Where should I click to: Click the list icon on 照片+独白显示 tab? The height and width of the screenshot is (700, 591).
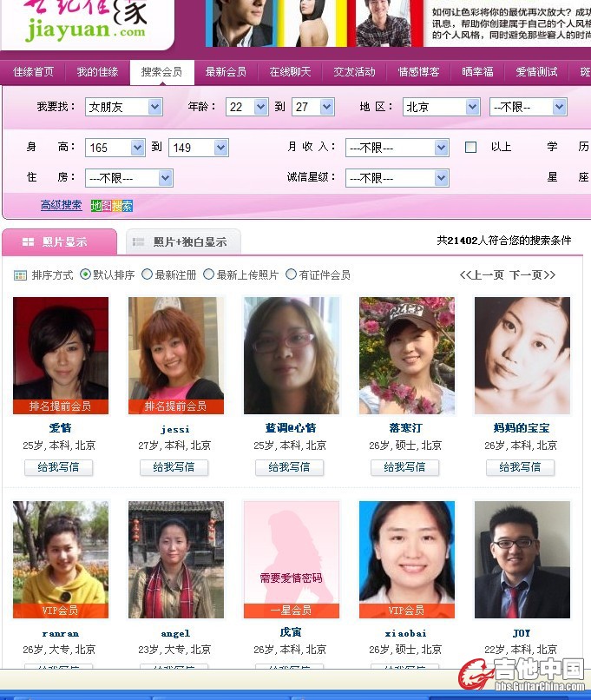pyautogui.click(x=139, y=242)
